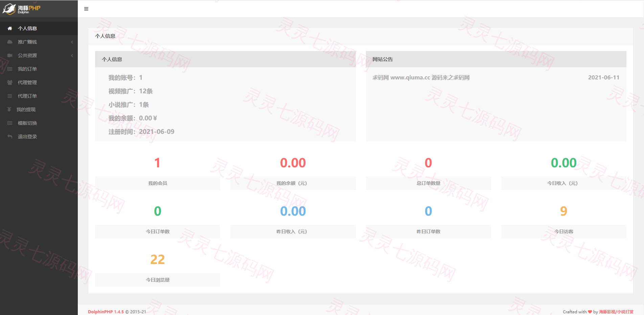This screenshot has width=644, height=315.
Task: Click the DolphinPHP 1.4.5 footer link
Action: coord(106,312)
